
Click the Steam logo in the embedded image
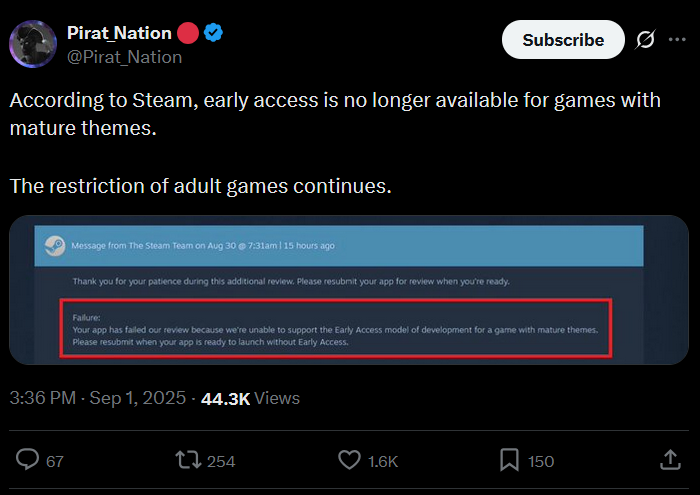pos(51,245)
